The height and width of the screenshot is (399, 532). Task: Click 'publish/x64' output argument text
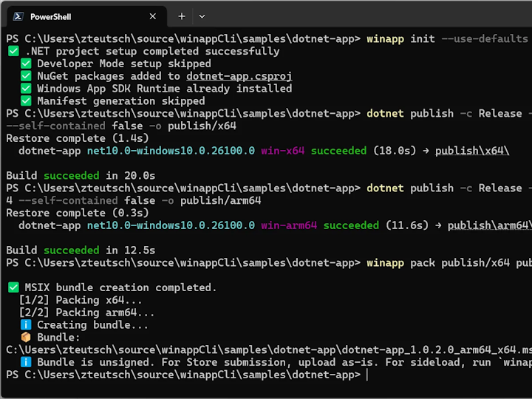coord(202,126)
